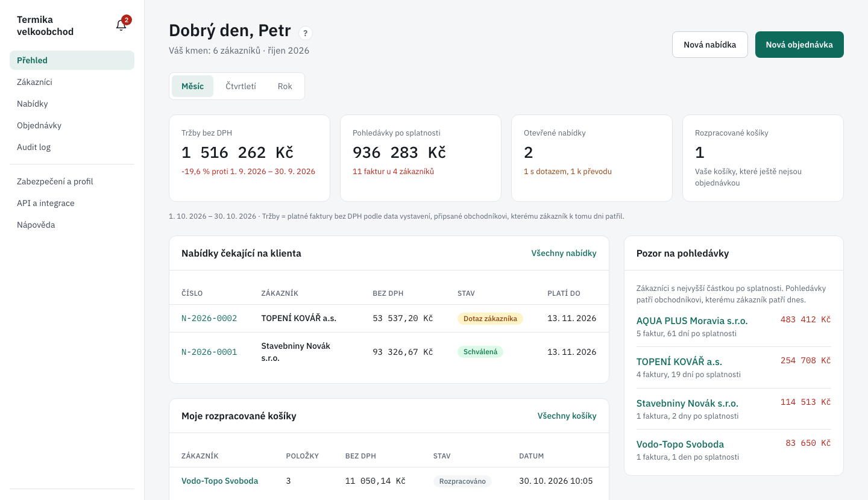The image size is (868, 500).
Task: Open Vodo-Topo Svoboda in receivables panel
Action: coord(680,444)
